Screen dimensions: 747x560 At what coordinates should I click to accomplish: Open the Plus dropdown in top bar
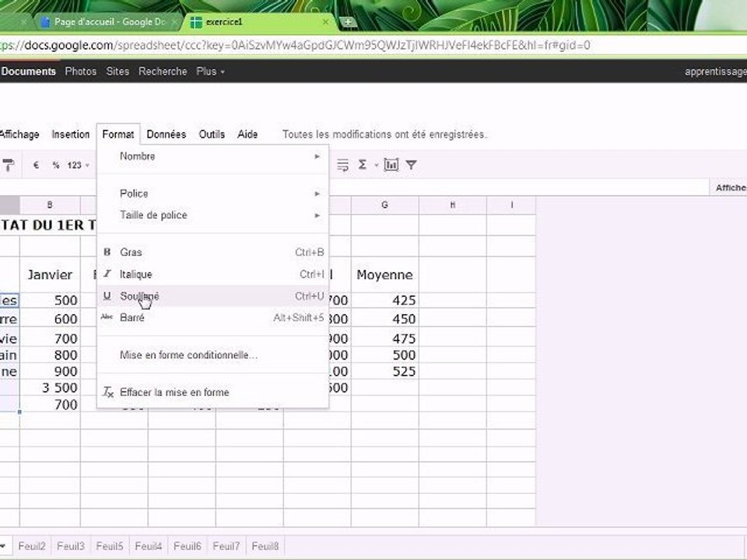click(x=210, y=72)
